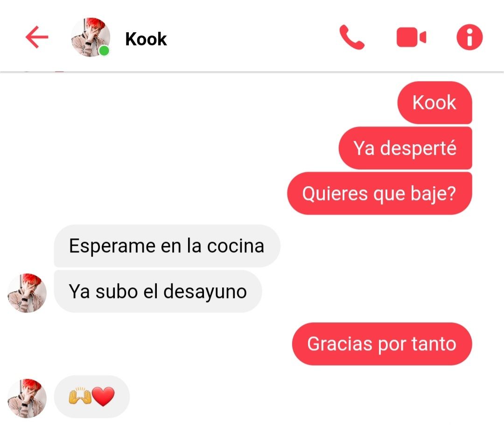Tap the Kook contact name in header
The width and height of the screenshot is (504, 425).
[146, 39]
